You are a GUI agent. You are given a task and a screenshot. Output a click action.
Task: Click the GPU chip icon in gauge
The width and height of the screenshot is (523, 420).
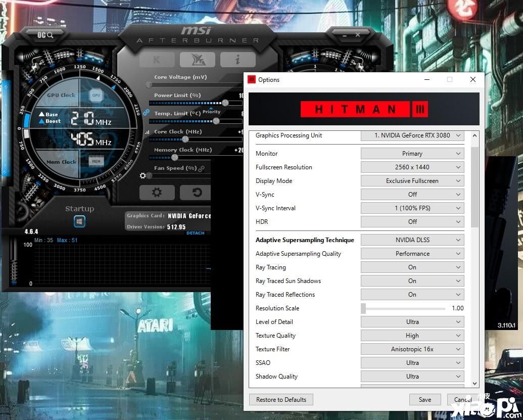(96, 96)
